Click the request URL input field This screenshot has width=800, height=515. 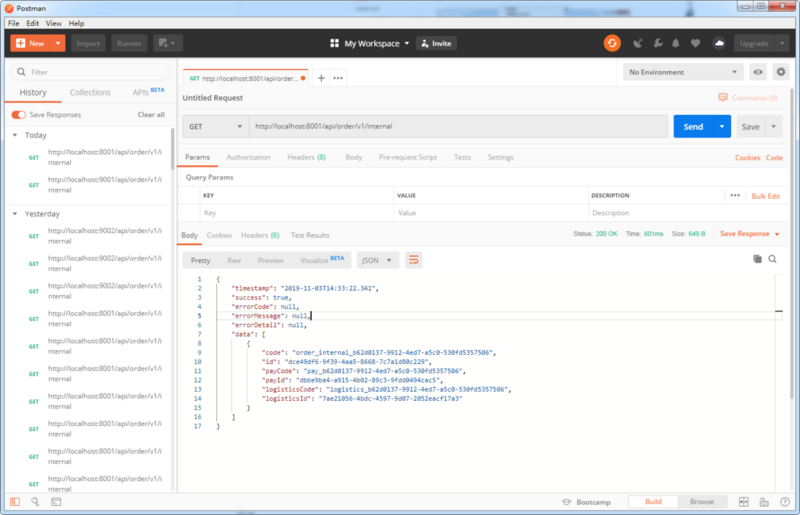tap(458, 127)
